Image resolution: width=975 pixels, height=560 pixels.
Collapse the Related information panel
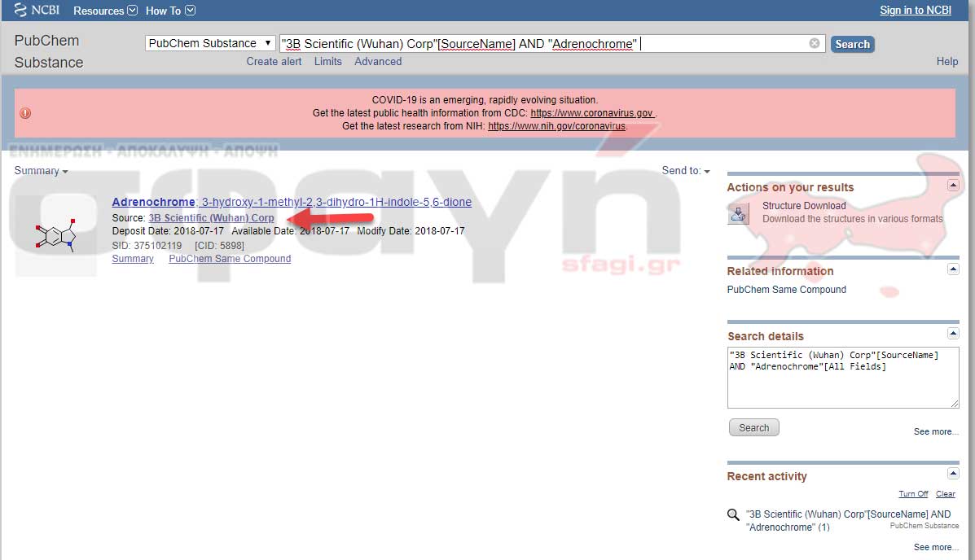tap(953, 269)
